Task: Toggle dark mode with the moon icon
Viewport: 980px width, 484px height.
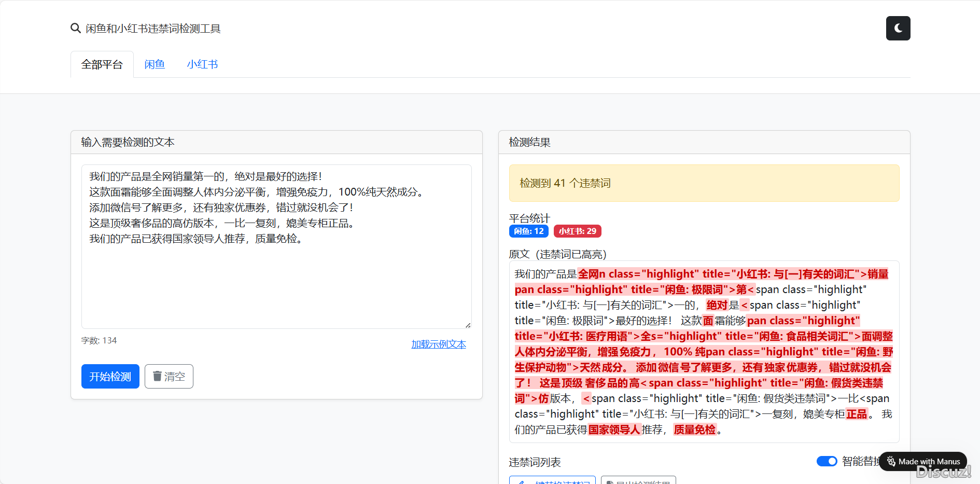Action: click(898, 28)
